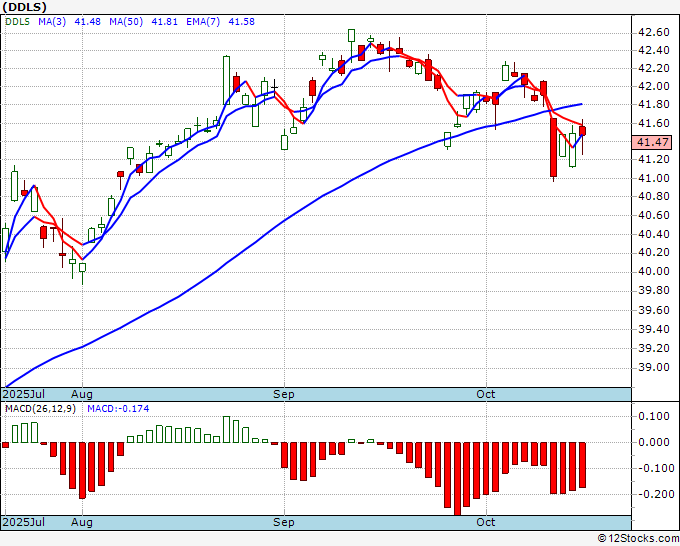The width and height of the screenshot is (680, 546).
Task: Click the 41.00 price axis label
Action: (654, 178)
